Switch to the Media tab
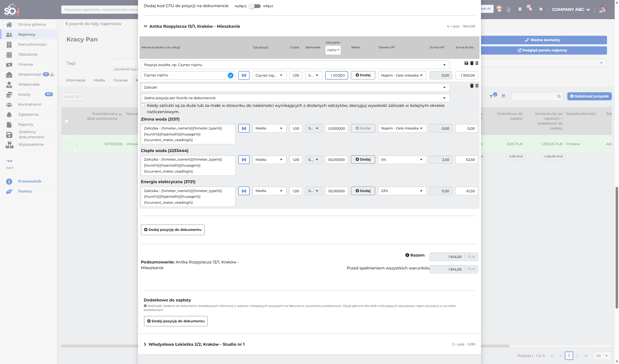This screenshot has width=619, height=364. coord(99,80)
